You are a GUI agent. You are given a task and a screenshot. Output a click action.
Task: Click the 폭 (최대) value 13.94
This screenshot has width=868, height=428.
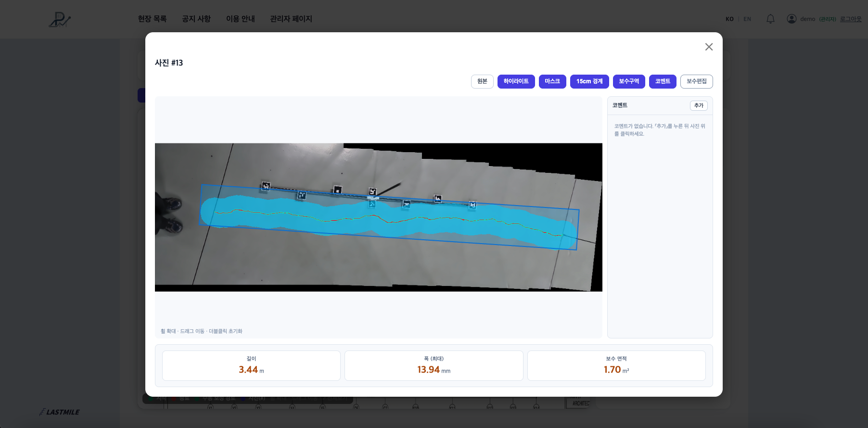click(428, 370)
